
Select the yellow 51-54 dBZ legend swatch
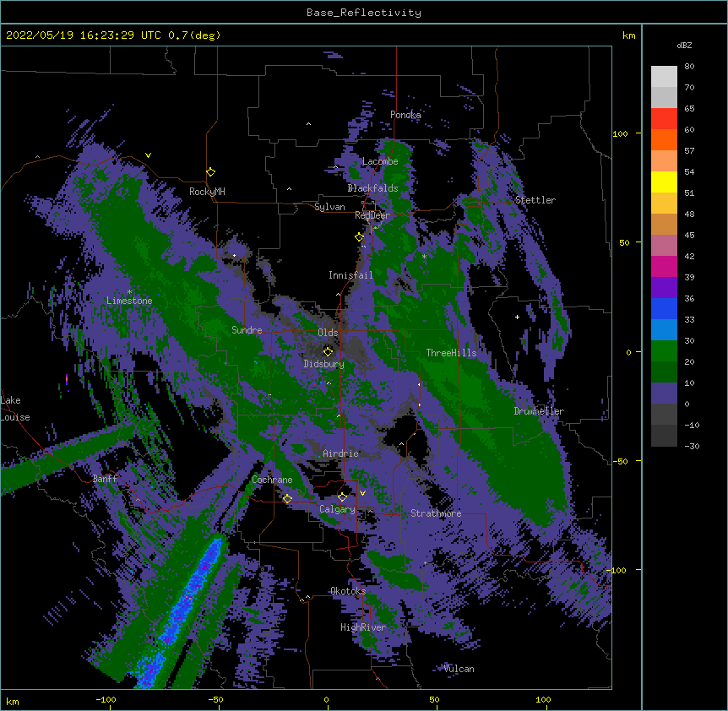click(x=664, y=182)
